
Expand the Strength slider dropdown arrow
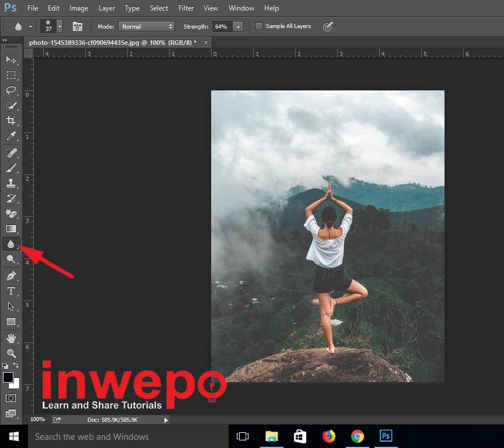coord(238,27)
